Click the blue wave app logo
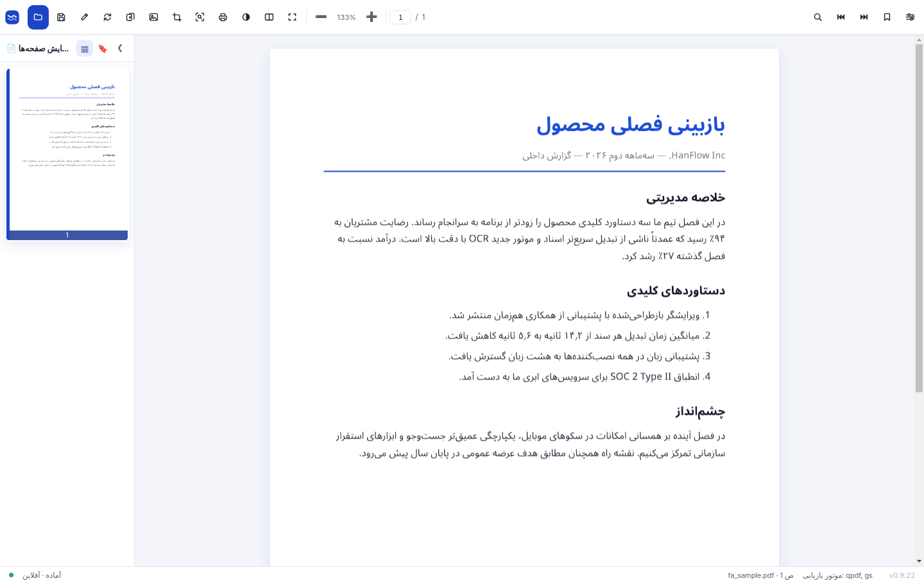 pos(12,17)
